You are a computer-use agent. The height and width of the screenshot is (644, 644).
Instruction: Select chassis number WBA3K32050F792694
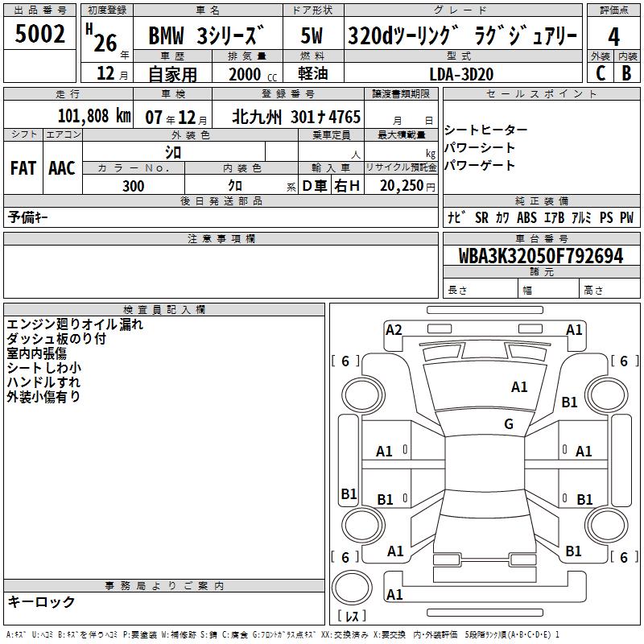pos(540,256)
